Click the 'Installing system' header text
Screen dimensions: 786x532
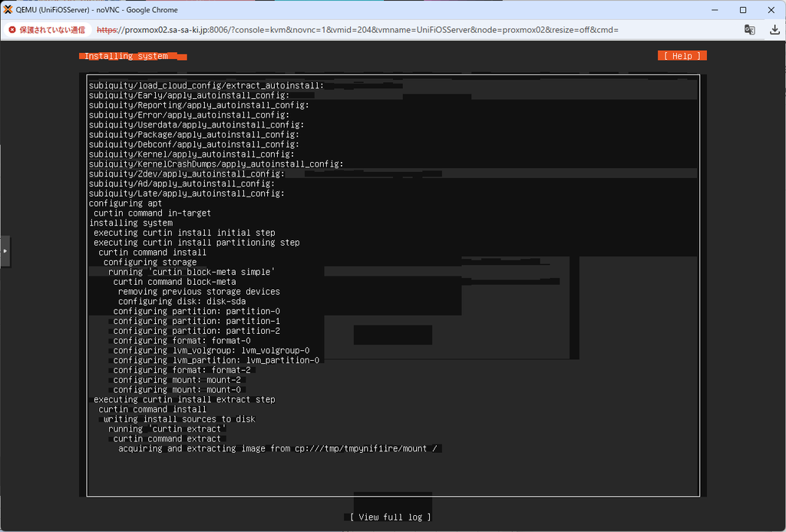click(126, 56)
